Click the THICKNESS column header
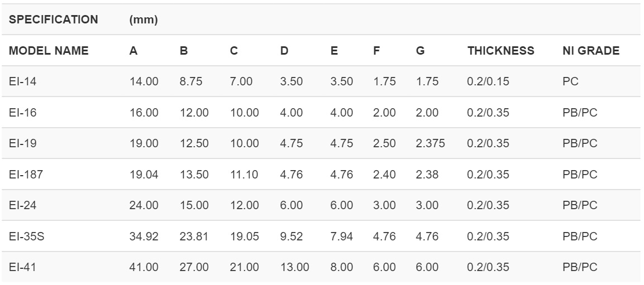644x285 pixels. 500,51
